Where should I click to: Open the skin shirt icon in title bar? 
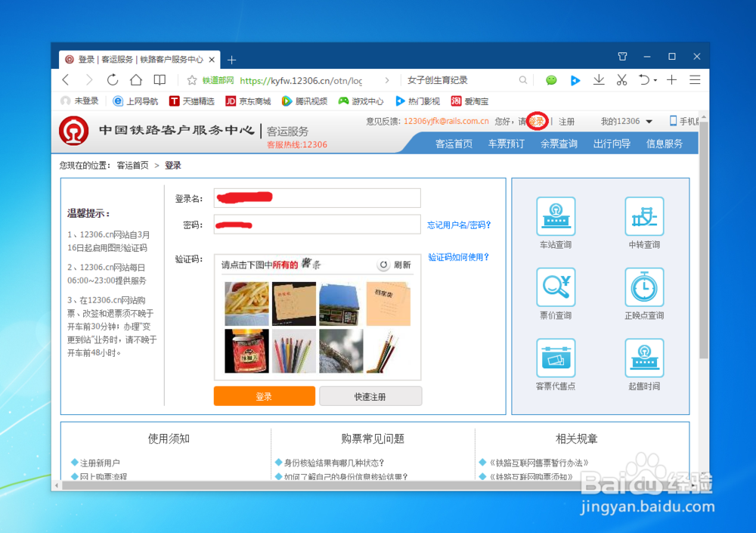(x=622, y=57)
